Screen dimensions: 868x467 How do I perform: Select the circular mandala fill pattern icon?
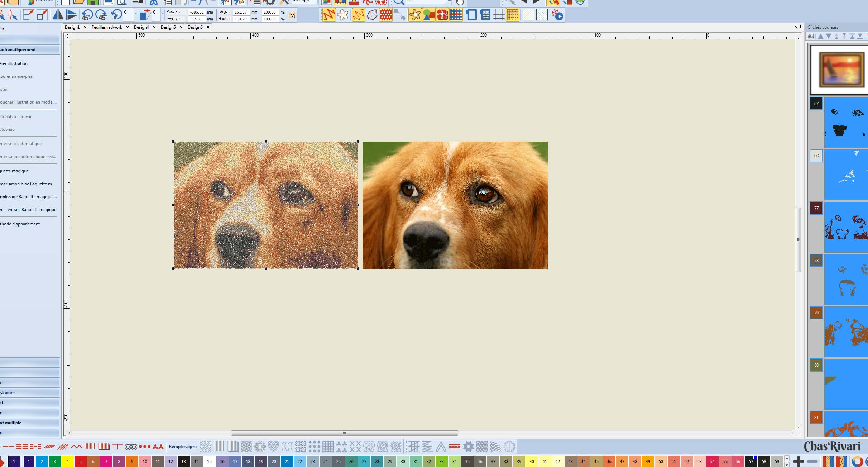click(260, 447)
